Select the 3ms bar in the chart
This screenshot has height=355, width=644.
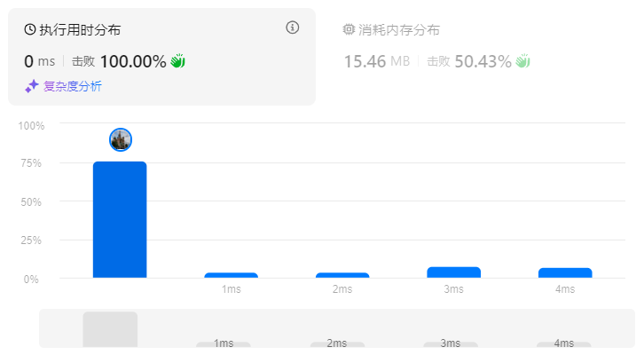coord(454,272)
